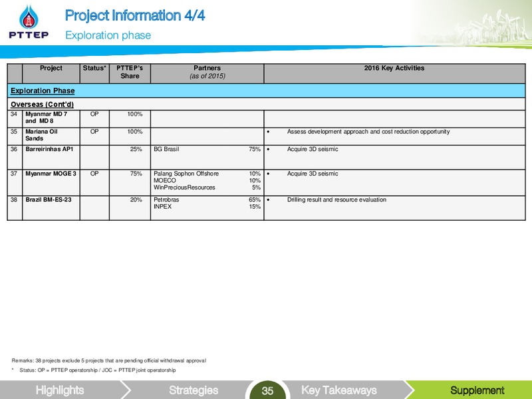Click 25% share for Barreirinhas AP1

(136, 149)
